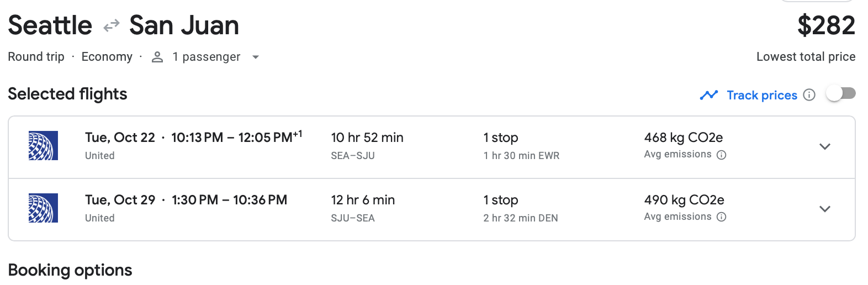
Task: Open the emissions info icon for 468 kg CO2e
Action: [721, 155]
